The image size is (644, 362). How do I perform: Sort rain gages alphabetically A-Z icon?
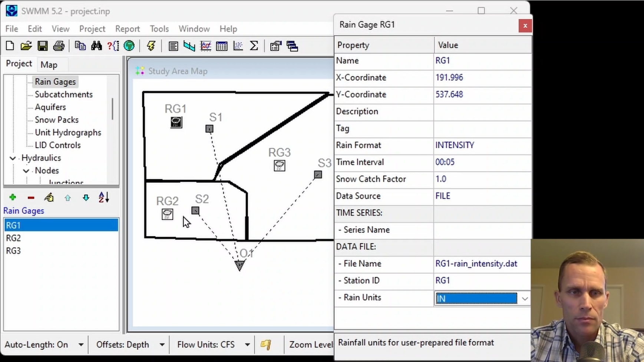click(104, 197)
